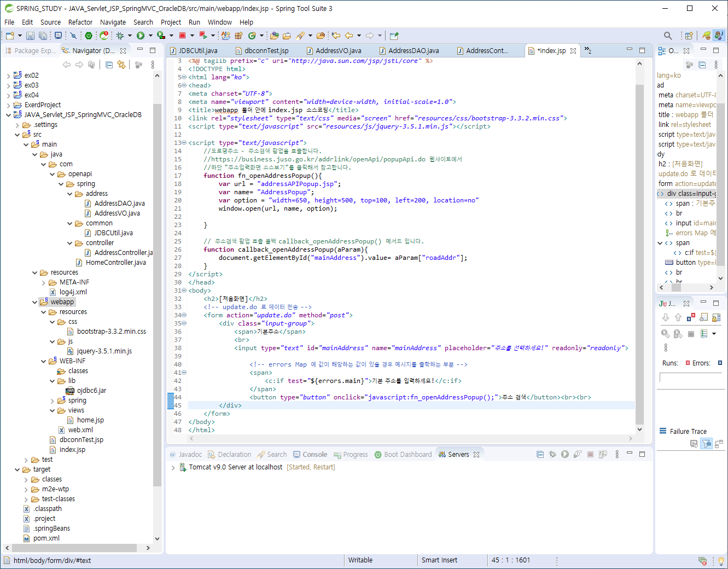Screen dimensions: 728x569
Task: Toggle Failure Trace filter stack trace button
Action: click(707, 444)
